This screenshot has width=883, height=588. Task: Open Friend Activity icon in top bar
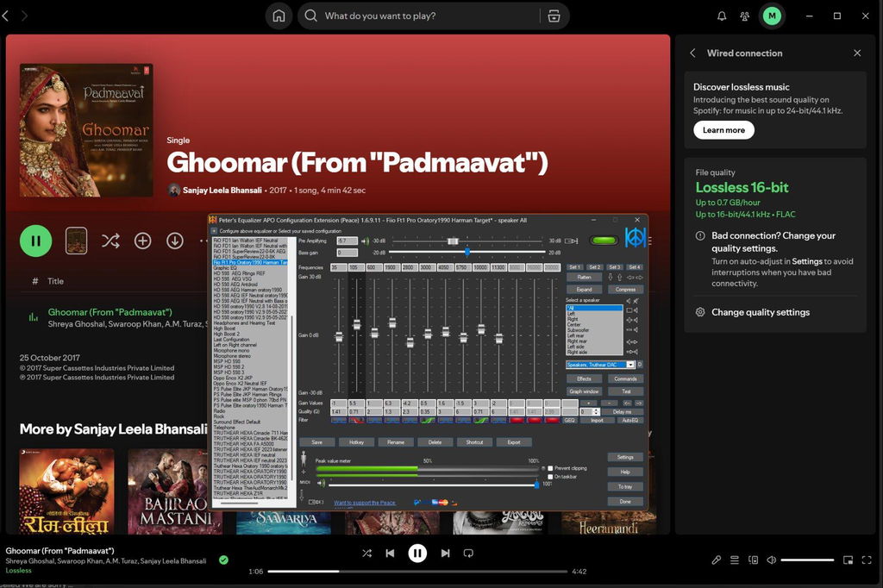(744, 16)
